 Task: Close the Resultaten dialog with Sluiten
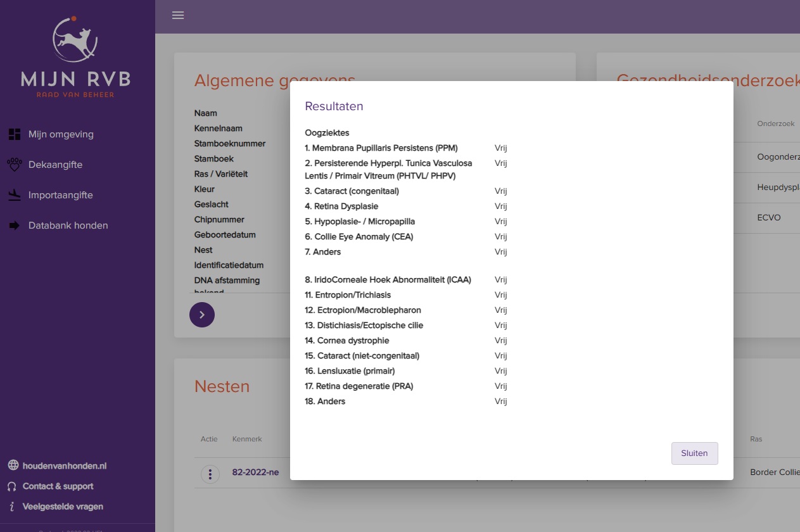[694, 453]
